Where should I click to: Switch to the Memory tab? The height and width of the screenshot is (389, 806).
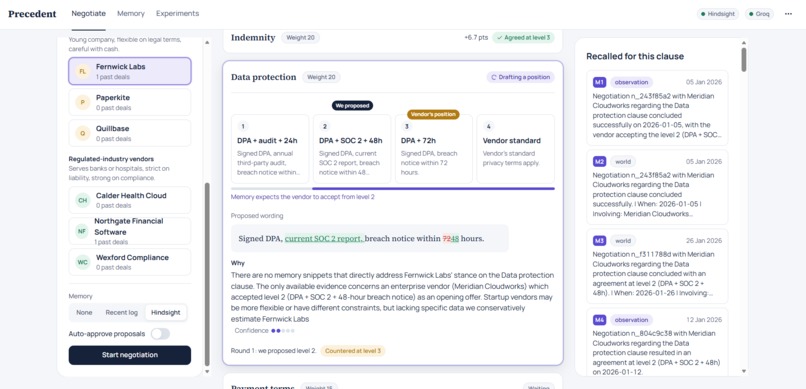click(x=131, y=14)
